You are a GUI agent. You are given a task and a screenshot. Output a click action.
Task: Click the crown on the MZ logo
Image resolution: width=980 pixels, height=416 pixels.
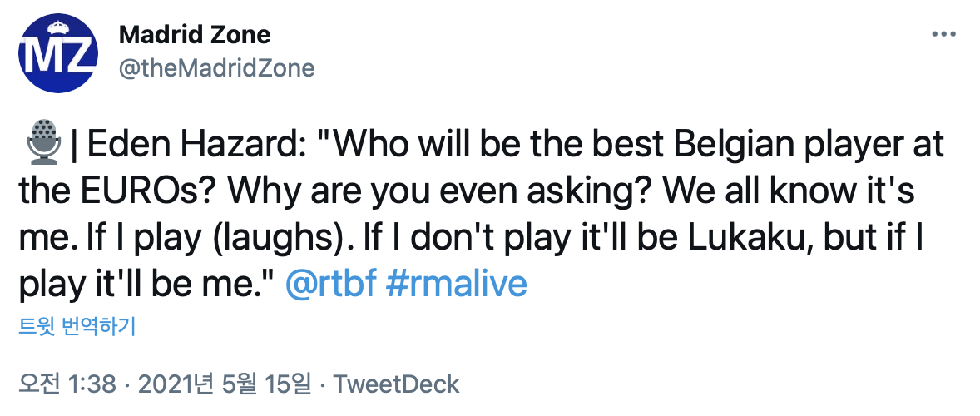click(55, 30)
